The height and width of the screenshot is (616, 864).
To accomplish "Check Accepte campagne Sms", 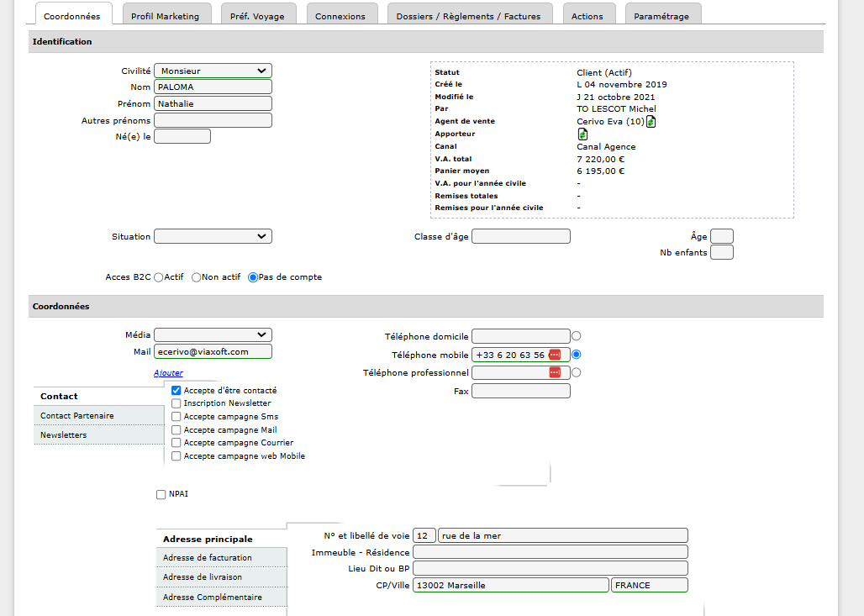I will click(x=176, y=417).
